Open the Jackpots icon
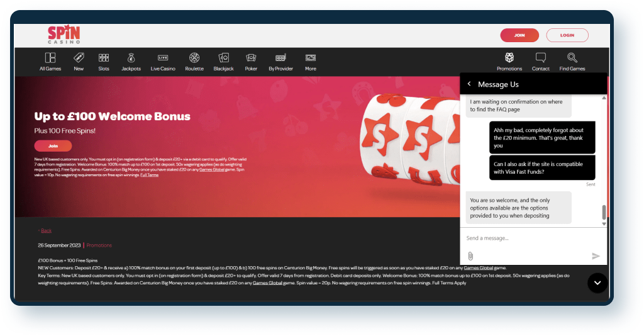Image resolution: width=644 pixels, height=336 pixels. click(x=131, y=57)
